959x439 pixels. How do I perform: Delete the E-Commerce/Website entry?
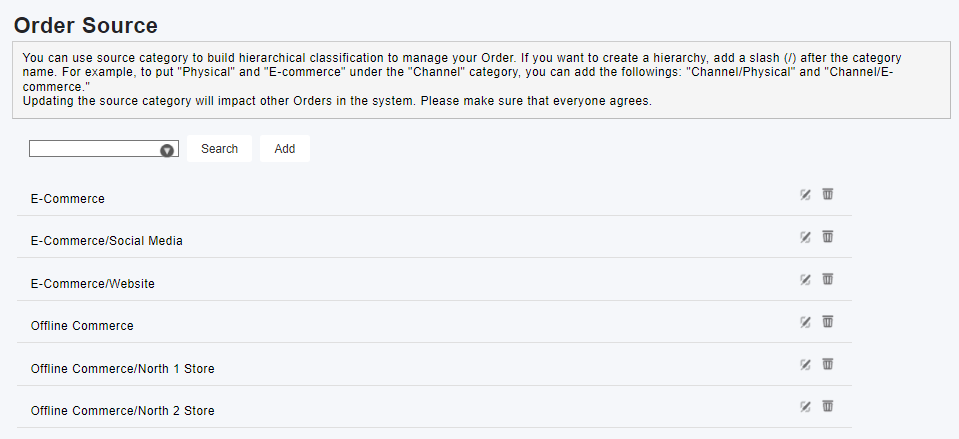828,279
